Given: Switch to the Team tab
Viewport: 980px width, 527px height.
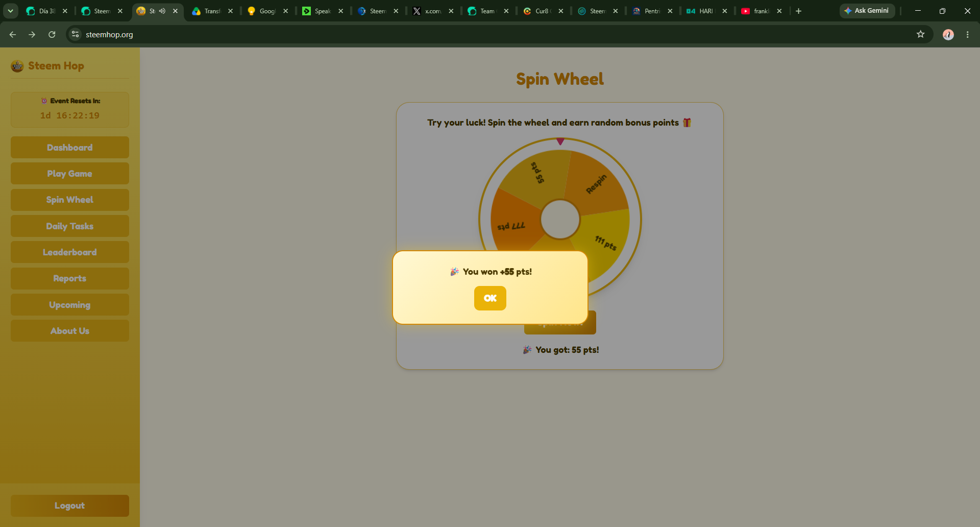Looking at the screenshot, I should point(487,11).
